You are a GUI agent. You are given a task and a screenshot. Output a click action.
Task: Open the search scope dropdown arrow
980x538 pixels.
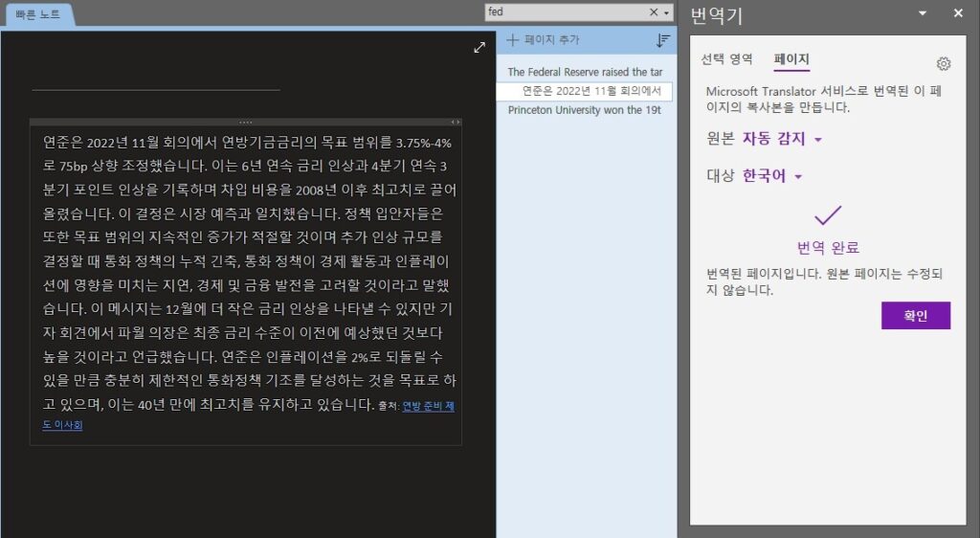(667, 12)
